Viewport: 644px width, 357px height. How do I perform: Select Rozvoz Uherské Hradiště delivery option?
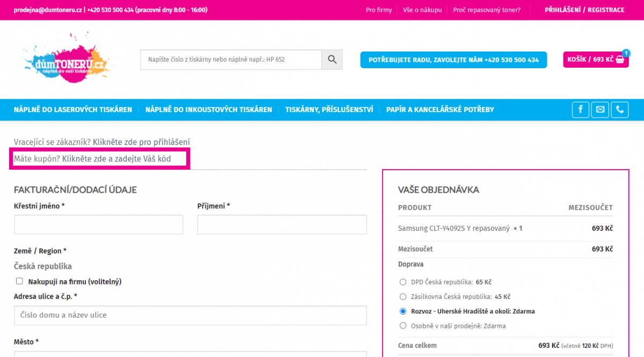point(403,311)
